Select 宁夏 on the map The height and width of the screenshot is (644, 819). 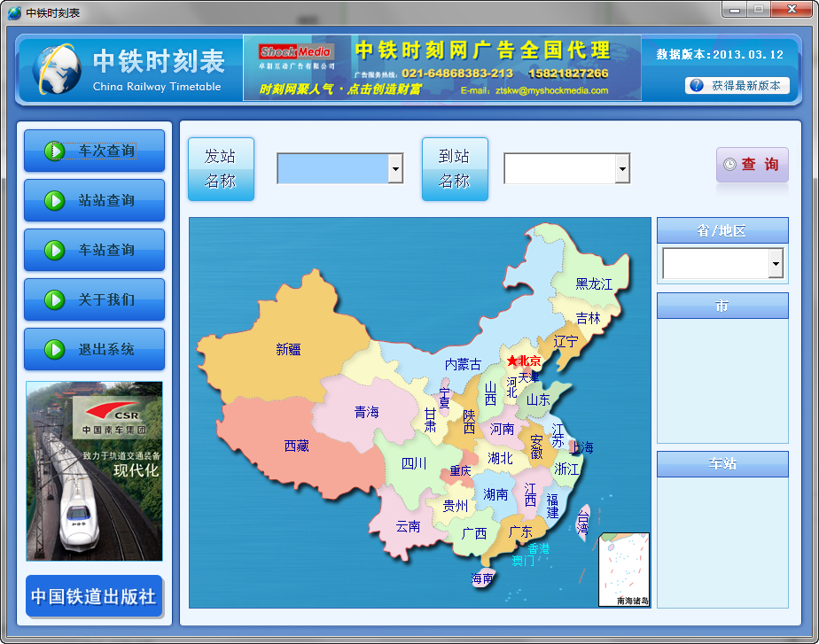(444, 398)
